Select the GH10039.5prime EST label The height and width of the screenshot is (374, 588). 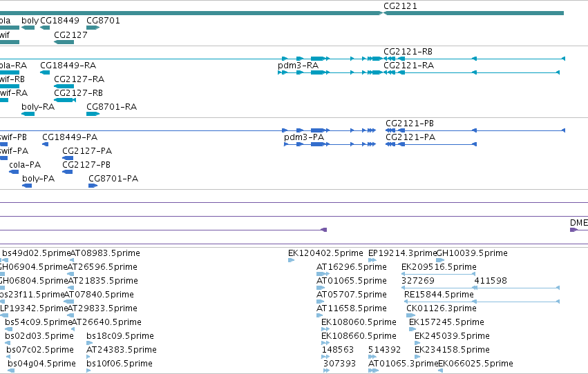tap(472, 253)
